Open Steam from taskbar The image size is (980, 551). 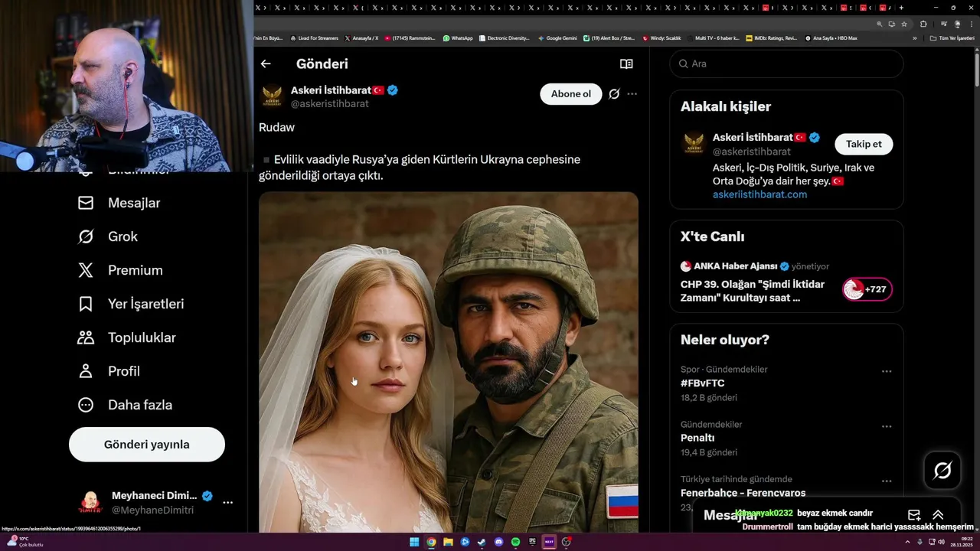click(x=482, y=542)
